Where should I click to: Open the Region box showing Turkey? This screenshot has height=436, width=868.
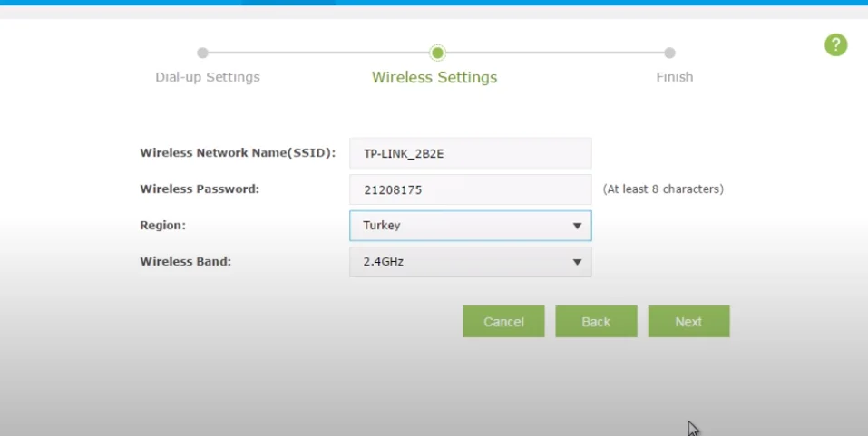tap(458, 226)
